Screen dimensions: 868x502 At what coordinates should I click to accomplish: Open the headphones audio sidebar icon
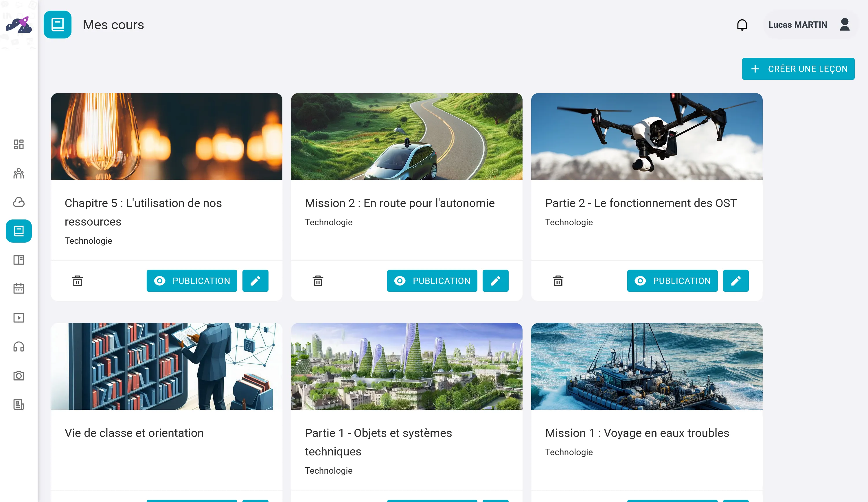[19, 346]
